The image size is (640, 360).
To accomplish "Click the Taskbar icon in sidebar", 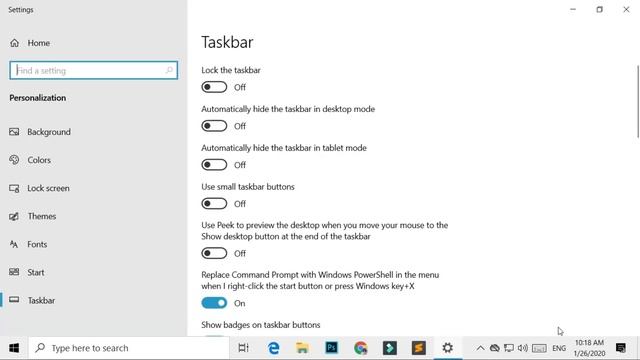I will (14, 300).
